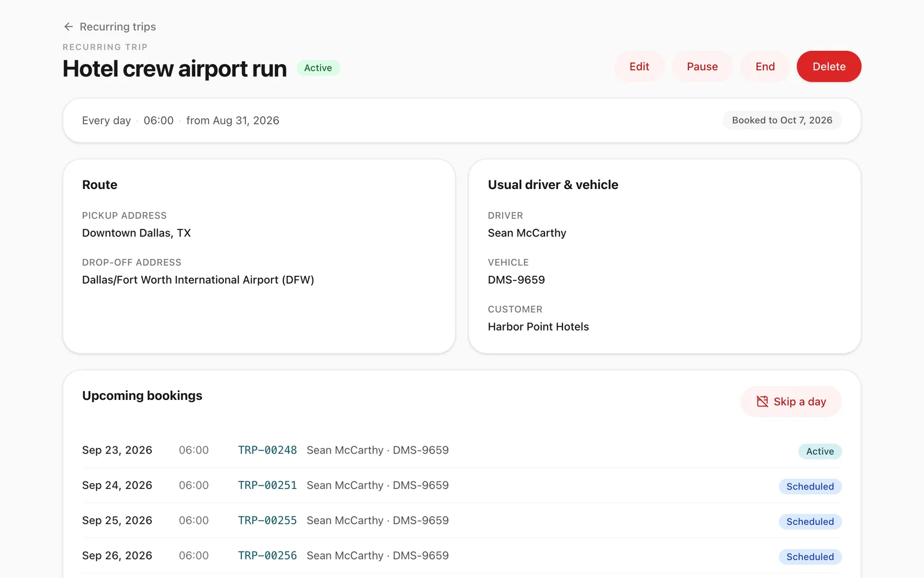This screenshot has height=578, width=924.
Task: Click the Scheduled status for TRP-00256
Action: click(810, 557)
